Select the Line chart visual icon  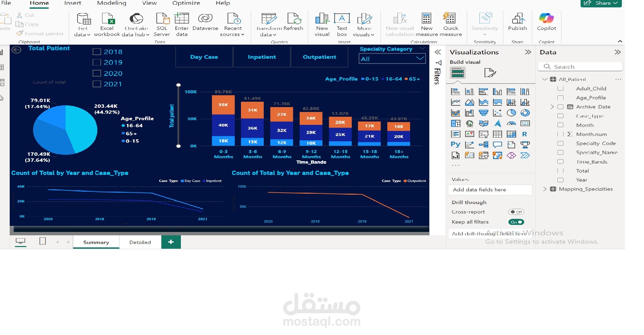pos(455,102)
